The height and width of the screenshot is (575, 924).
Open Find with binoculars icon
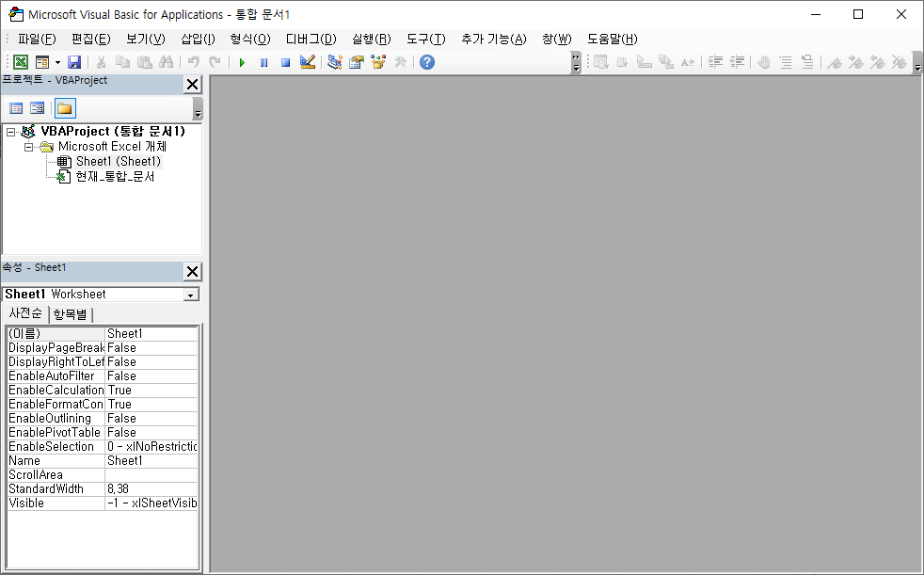(x=167, y=62)
